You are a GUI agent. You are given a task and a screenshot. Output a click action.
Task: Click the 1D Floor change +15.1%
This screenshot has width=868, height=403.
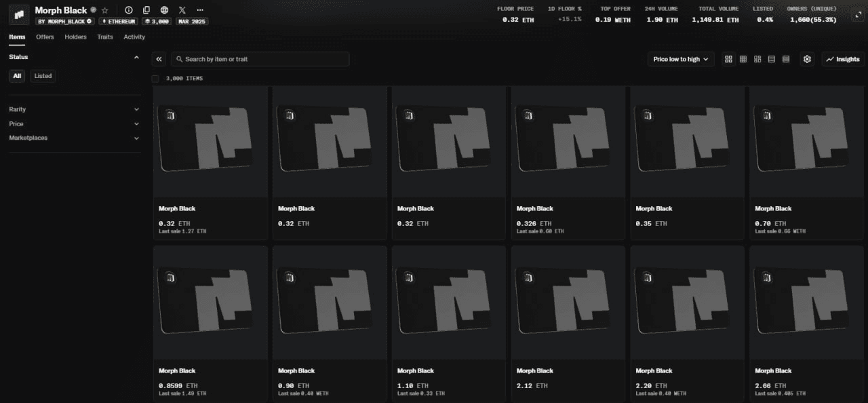click(570, 20)
